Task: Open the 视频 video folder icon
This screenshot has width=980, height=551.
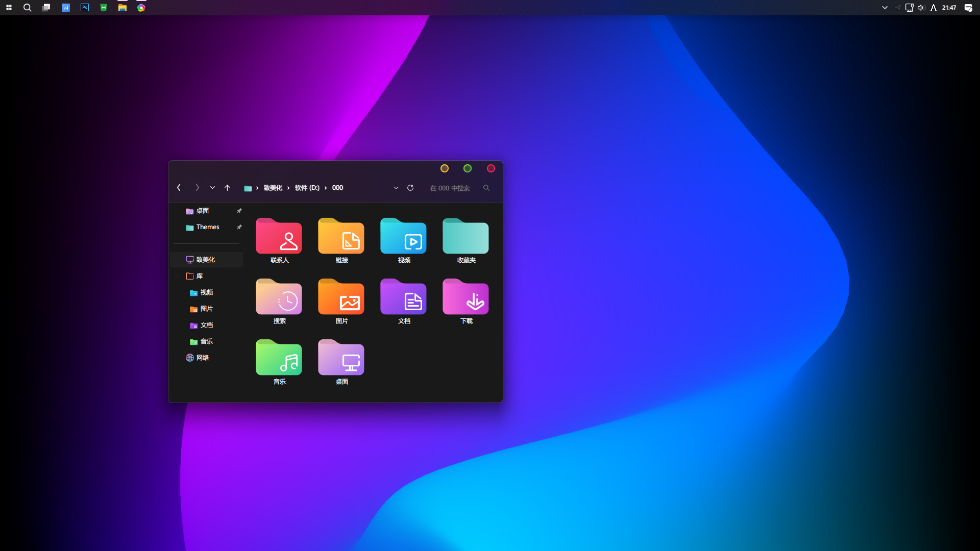Action: pos(403,237)
